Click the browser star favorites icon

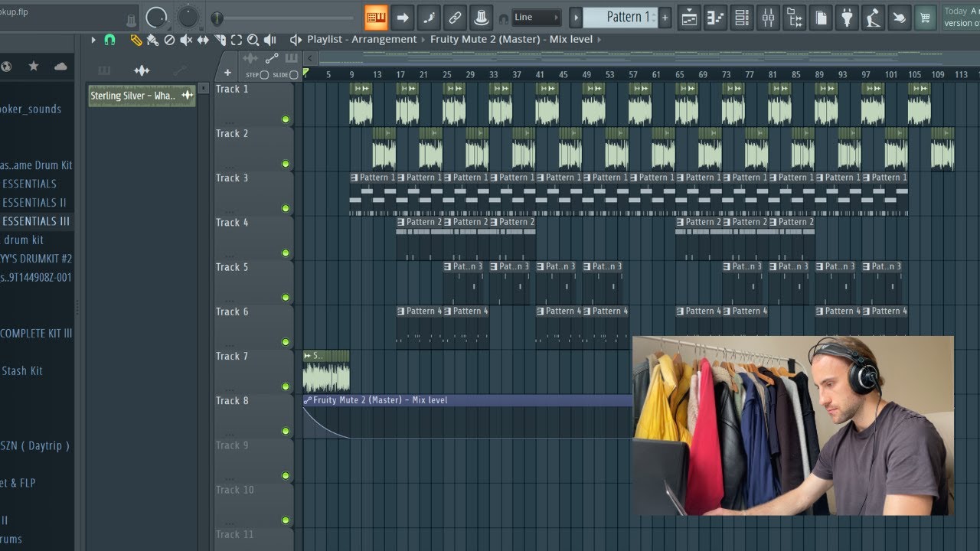[33, 67]
